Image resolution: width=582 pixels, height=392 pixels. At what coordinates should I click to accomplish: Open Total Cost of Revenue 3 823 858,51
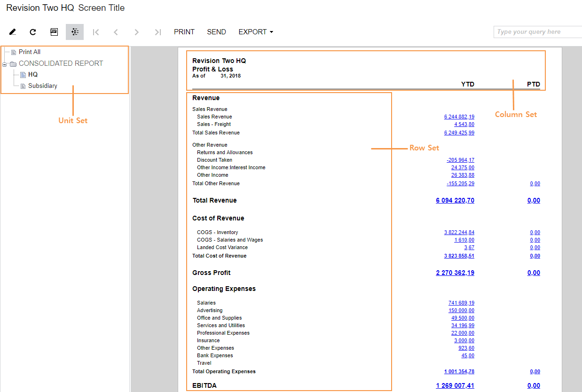click(459, 256)
